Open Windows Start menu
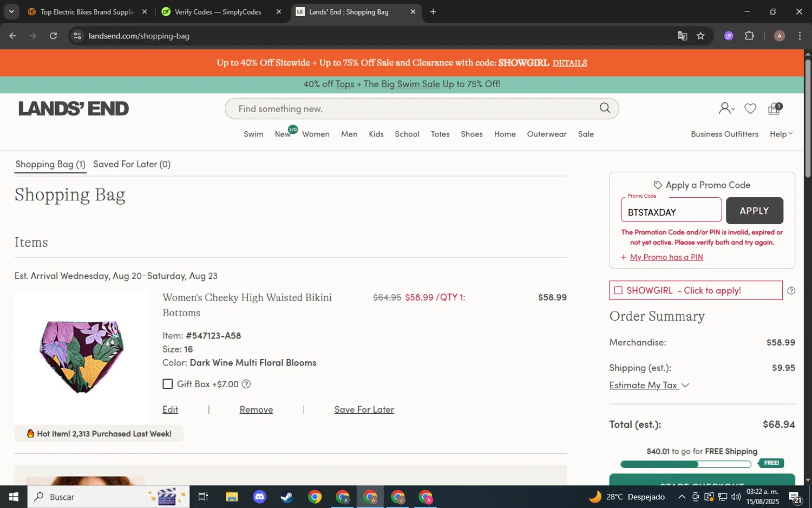Screen dimensions: 812x508 point(14,497)
